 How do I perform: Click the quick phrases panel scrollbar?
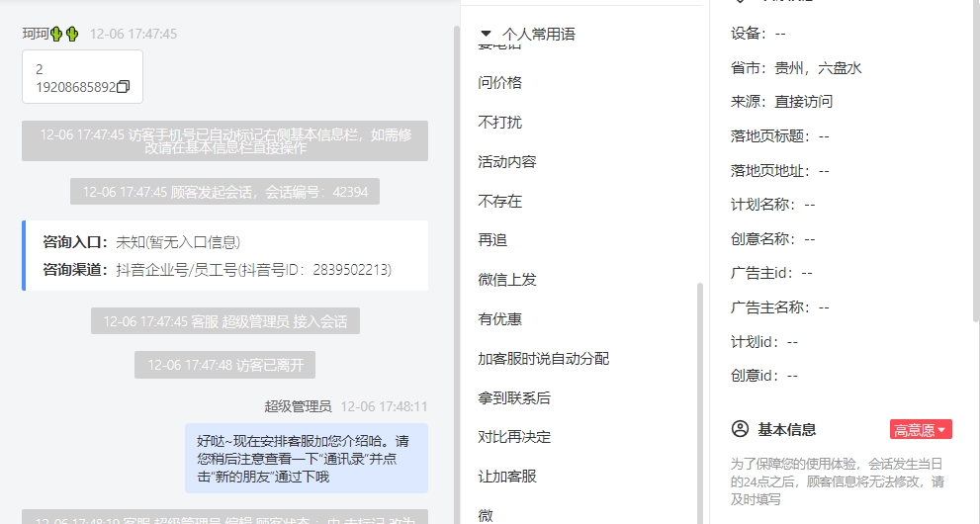click(x=700, y=402)
